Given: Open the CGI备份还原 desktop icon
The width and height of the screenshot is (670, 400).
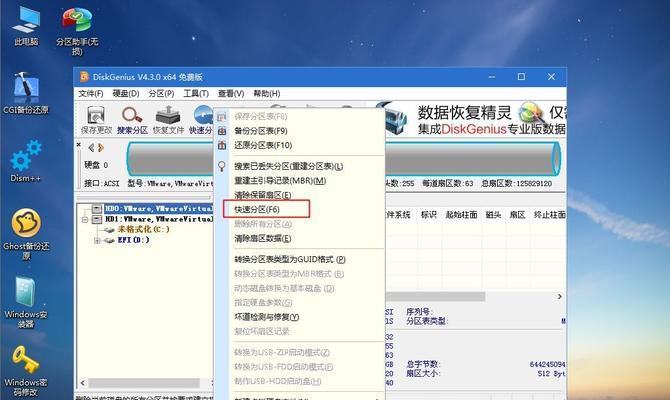Looking at the screenshot, I should [26, 92].
